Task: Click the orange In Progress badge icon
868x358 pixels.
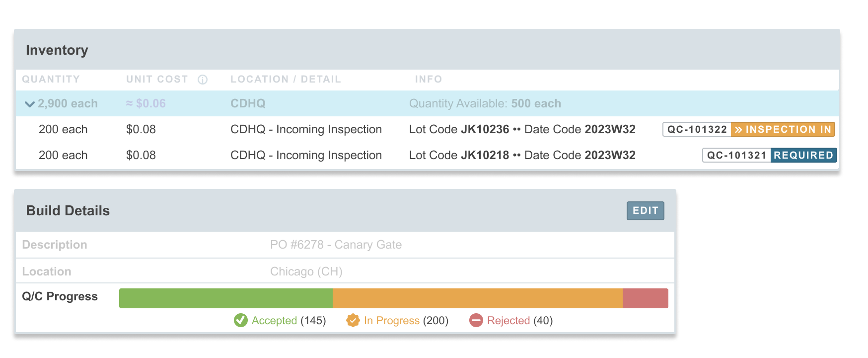Action: pyautogui.click(x=353, y=320)
